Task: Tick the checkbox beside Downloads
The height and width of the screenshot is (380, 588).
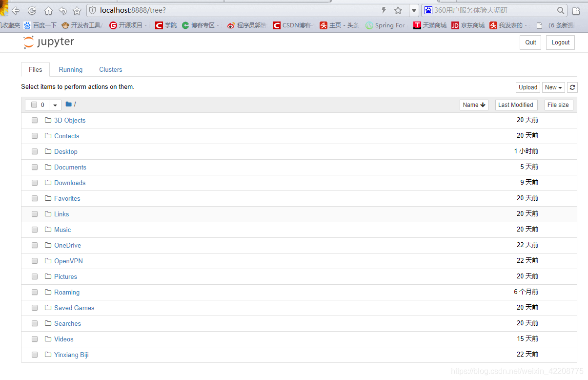Action: pos(35,183)
